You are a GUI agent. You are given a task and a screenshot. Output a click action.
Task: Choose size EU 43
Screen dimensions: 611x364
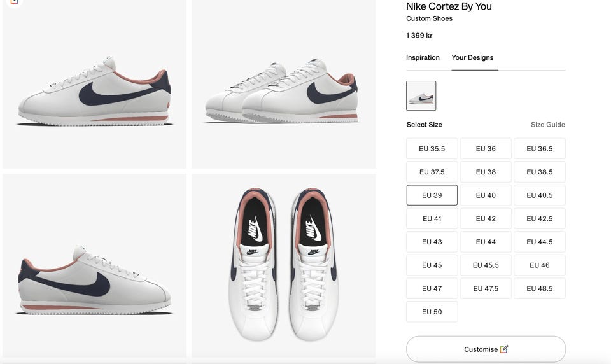tap(432, 242)
